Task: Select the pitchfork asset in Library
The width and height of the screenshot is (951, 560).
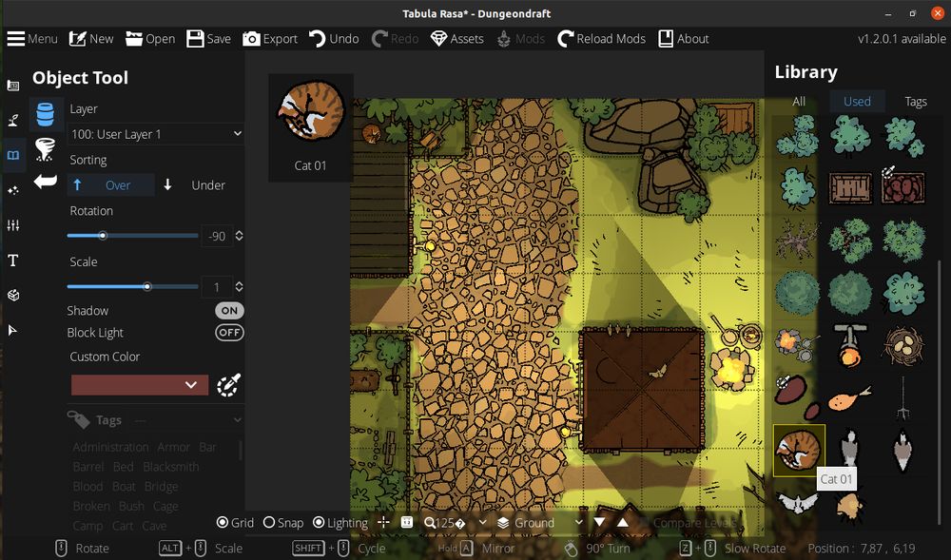Action: click(903, 397)
